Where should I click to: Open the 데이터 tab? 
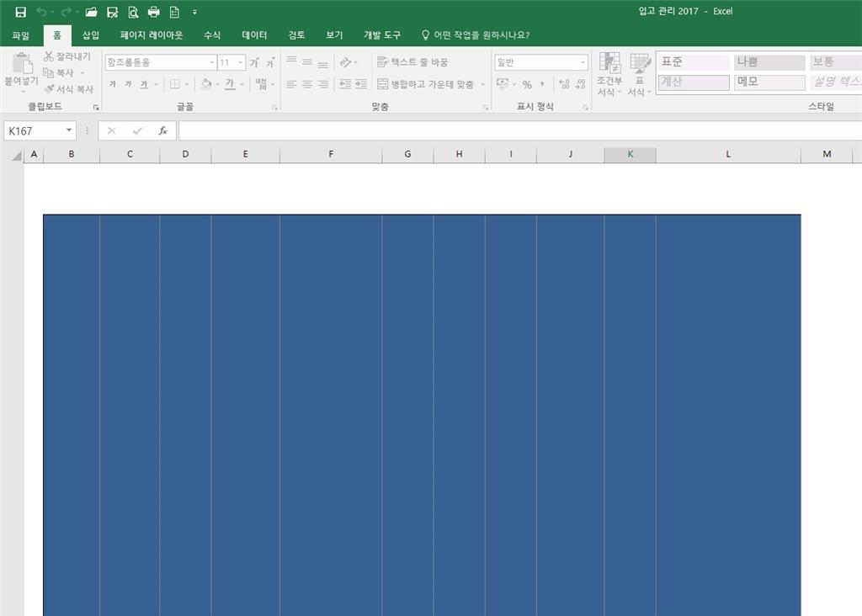tap(254, 35)
